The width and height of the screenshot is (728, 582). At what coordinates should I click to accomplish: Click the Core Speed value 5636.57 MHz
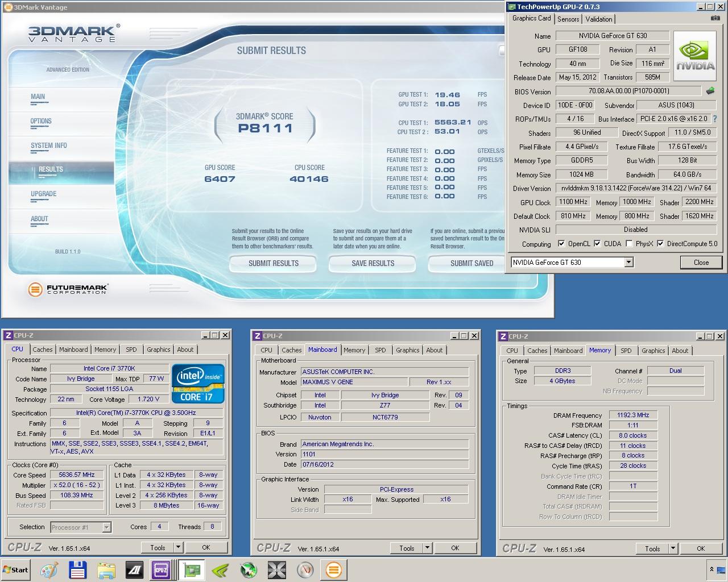tap(77, 475)
